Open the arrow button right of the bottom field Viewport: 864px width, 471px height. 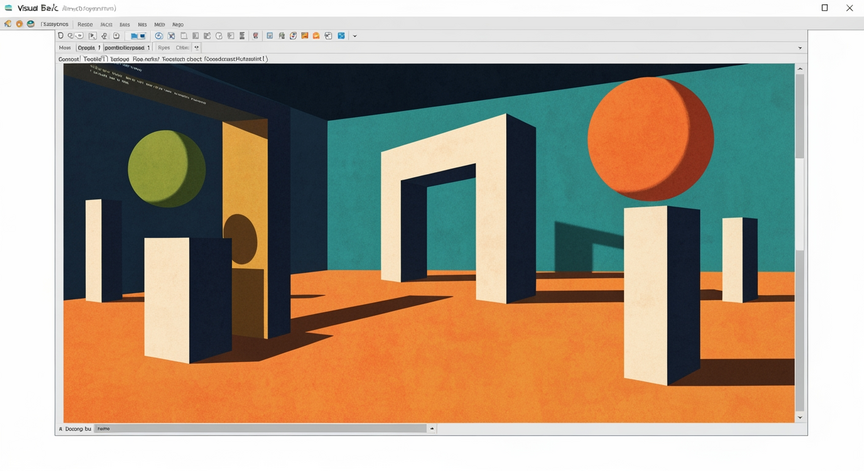click(x=432, y=429)
